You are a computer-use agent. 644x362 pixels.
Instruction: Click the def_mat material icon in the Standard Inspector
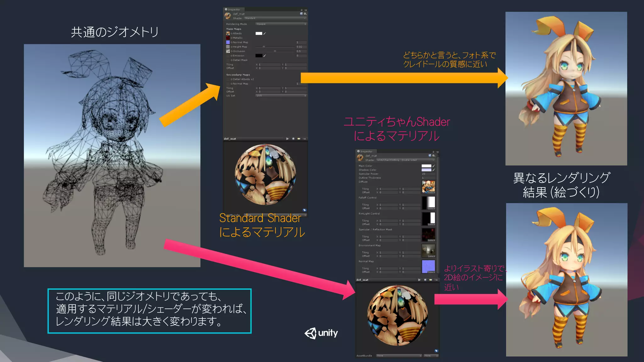point(228,16)
